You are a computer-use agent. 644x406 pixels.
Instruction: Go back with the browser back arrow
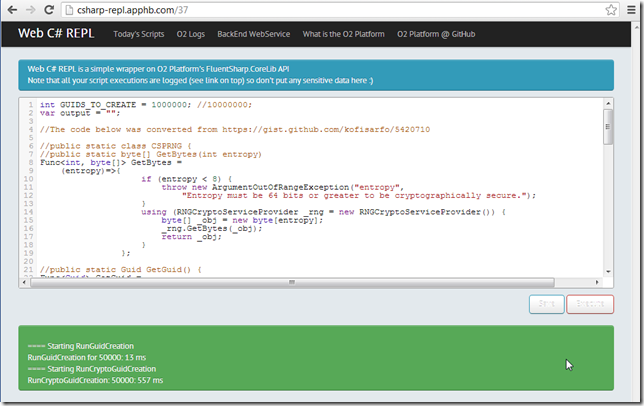tap(12, 10)
